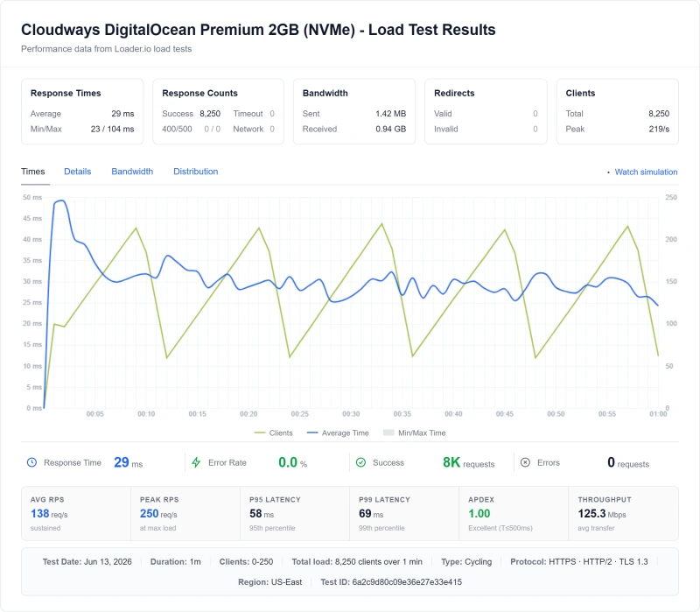Click the Duration: 1m entry

point(176,561)
